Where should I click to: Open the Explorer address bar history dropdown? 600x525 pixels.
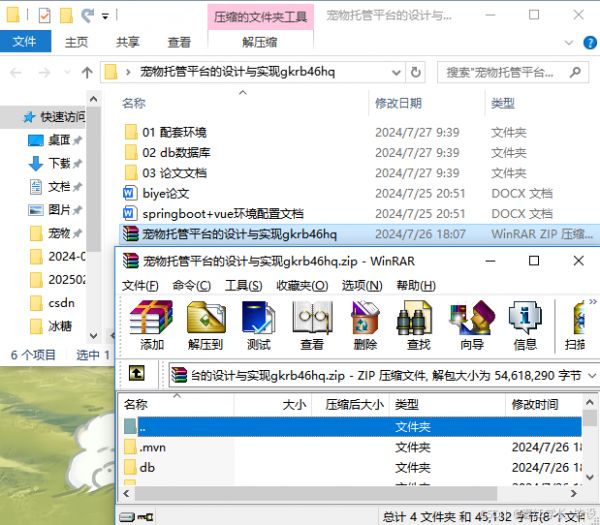coord(397,72)
